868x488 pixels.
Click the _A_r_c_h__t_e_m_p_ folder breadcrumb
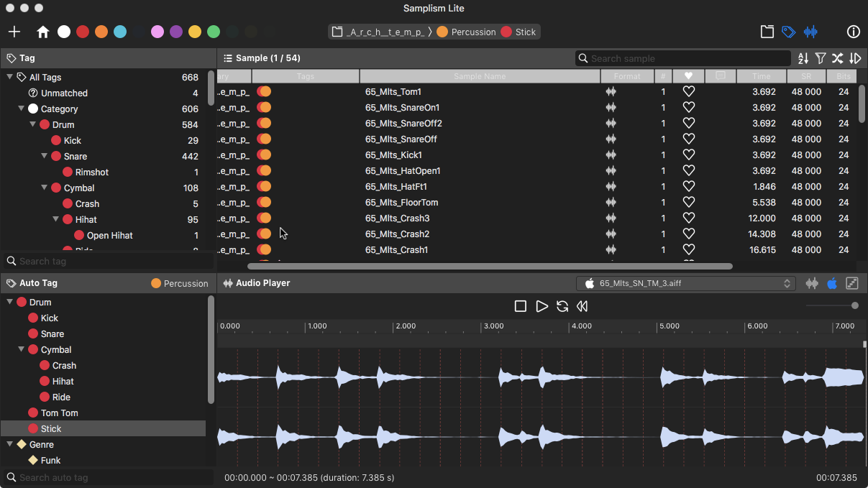[x=378, y=32]
